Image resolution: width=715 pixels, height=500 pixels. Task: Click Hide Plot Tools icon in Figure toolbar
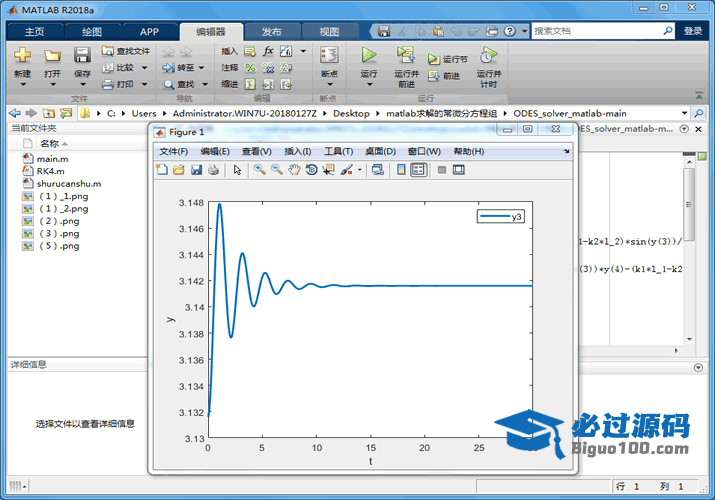[x=441, y=170]
